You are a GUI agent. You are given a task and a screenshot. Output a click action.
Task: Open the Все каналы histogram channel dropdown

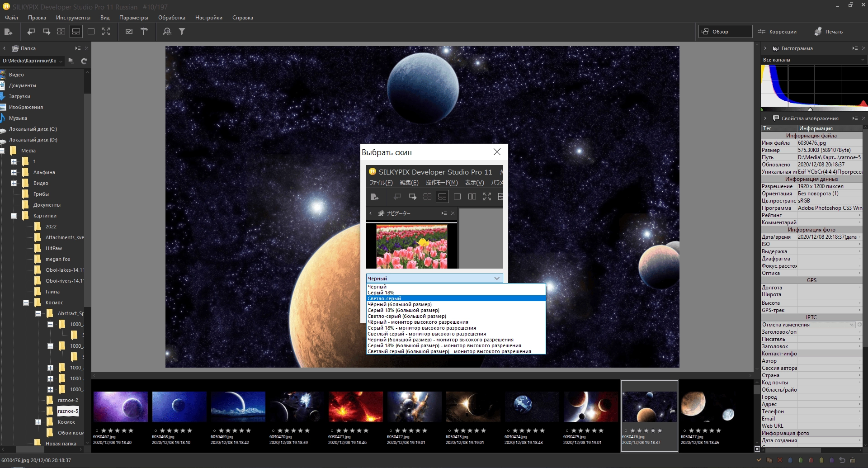[814, 60]
